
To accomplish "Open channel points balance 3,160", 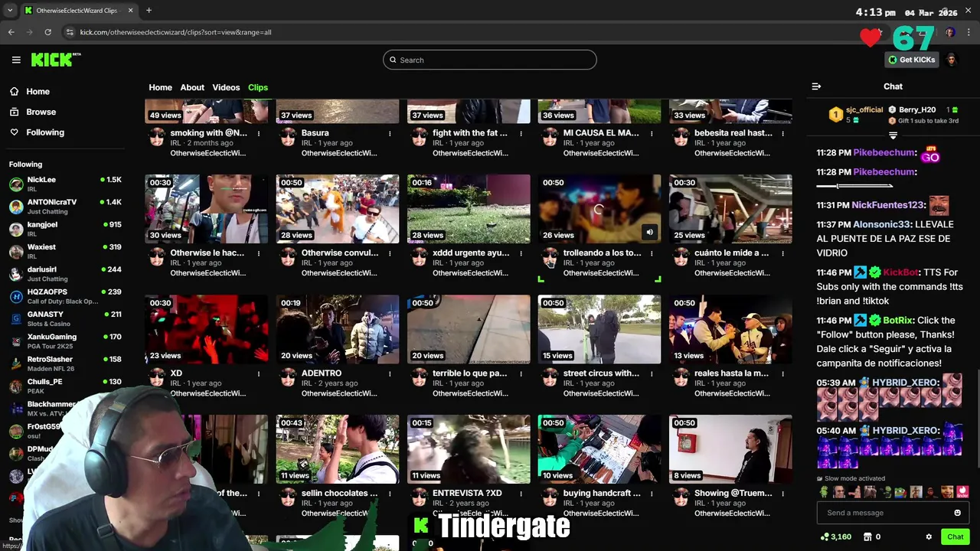I will click(835, 537).
